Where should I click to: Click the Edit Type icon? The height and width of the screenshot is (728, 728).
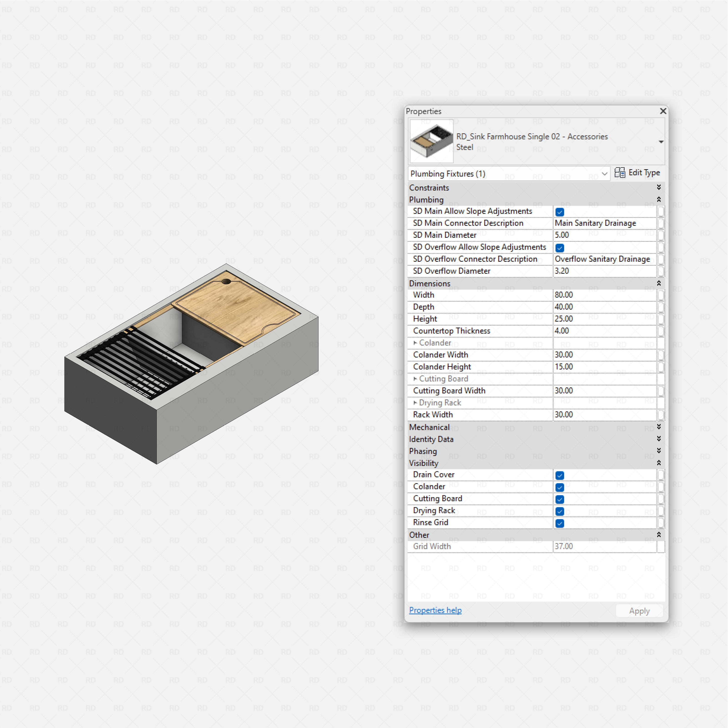(619, 173)
